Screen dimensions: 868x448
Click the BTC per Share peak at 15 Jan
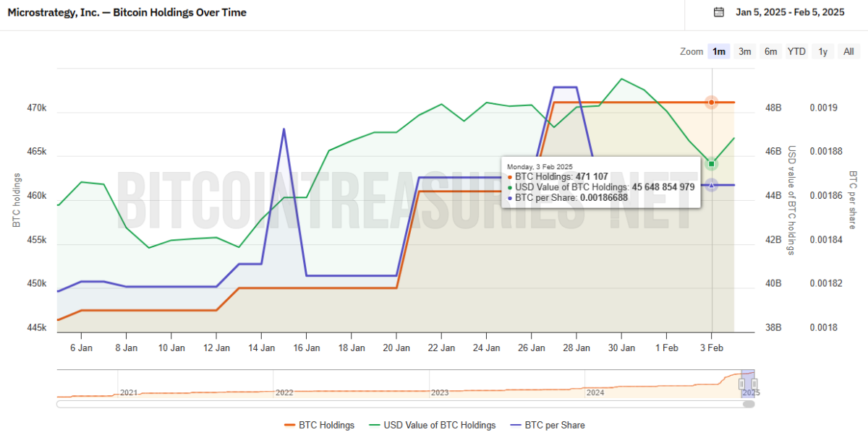pyautogui.click(x=284, y=129)
